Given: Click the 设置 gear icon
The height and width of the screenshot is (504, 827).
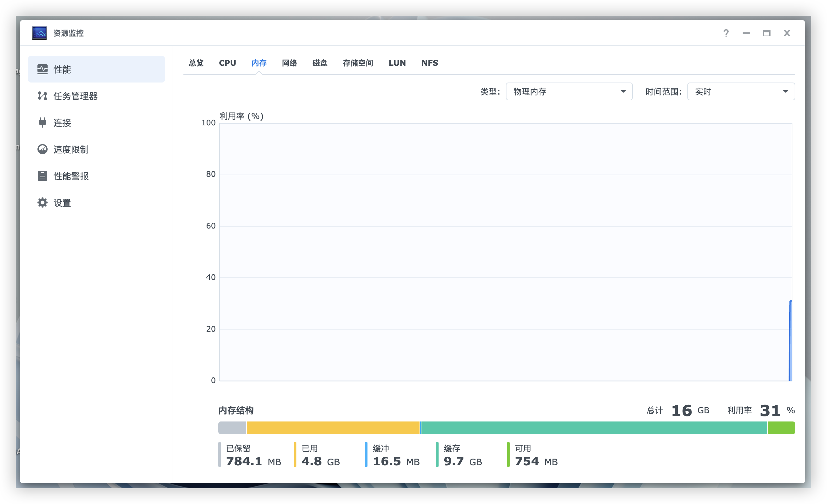Looking at the screenshot, I should click(x=42, y=203).
